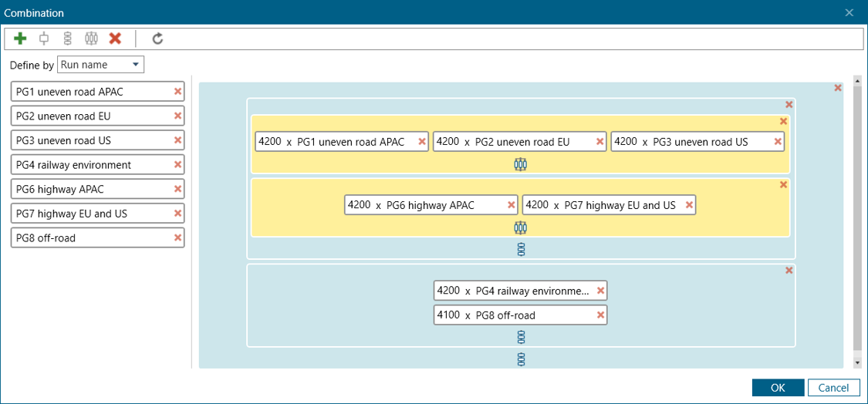Close the yellow highway group container
The height and width of the screenshot is (404, 868).
coord(783,185)
